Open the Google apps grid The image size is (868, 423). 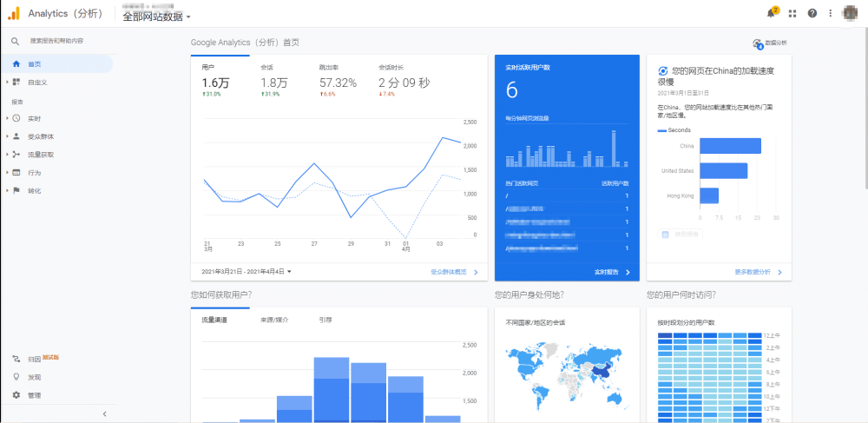point(792,13)
